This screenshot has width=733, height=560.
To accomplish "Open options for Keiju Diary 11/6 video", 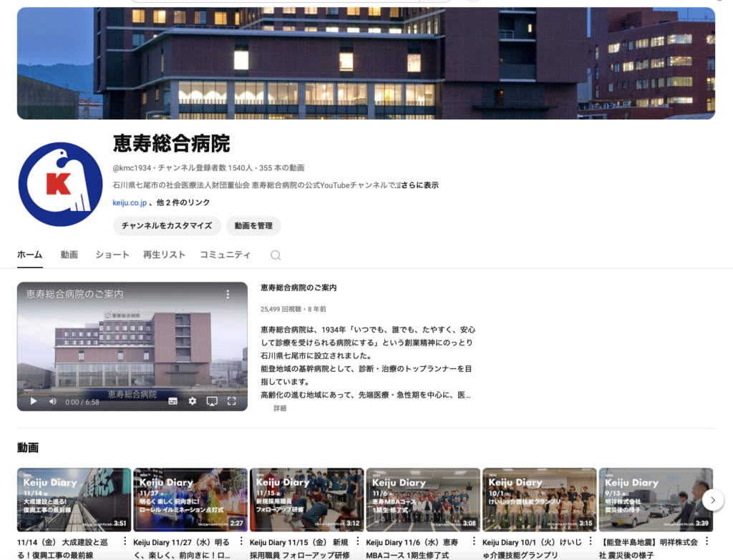I will (474, 541).
